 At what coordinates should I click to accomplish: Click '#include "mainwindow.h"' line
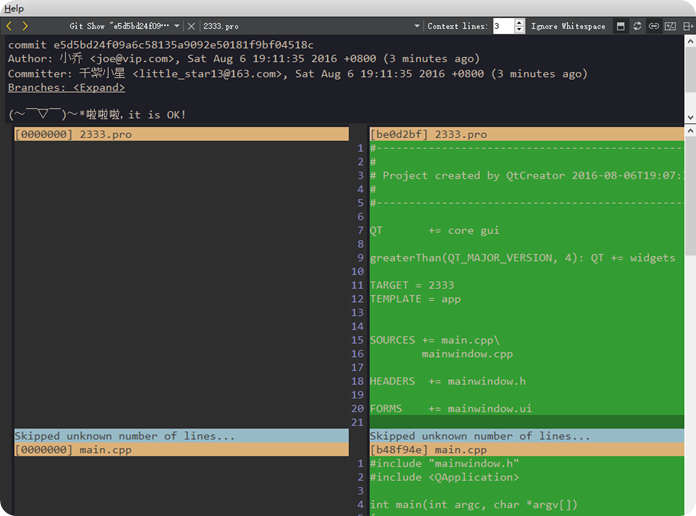coord(444,463)
